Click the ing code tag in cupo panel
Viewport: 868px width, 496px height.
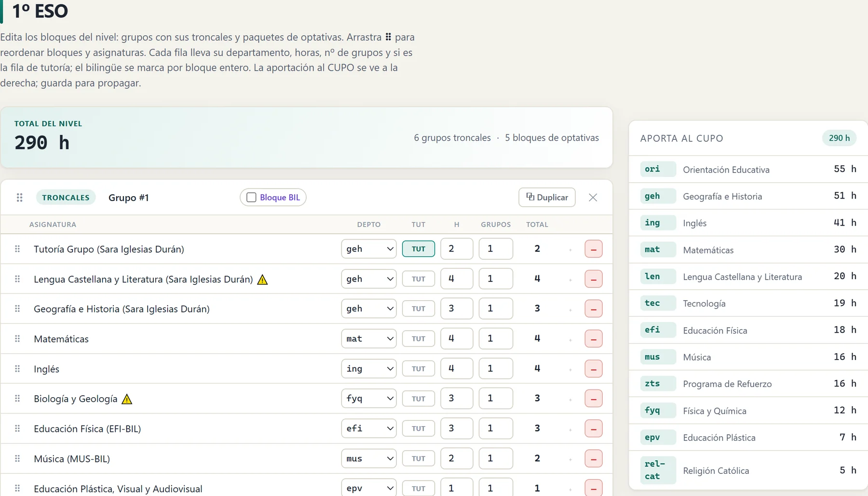(658, 223)
